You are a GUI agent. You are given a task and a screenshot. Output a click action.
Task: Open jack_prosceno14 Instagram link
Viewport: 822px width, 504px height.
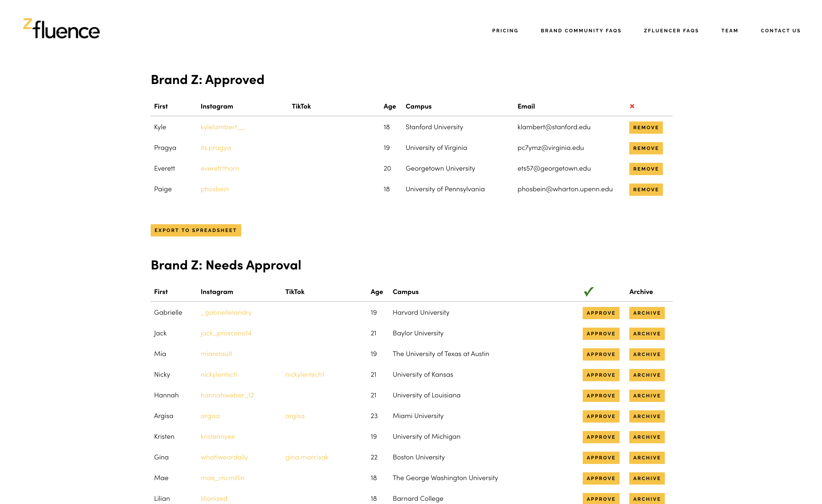point(226,333)
